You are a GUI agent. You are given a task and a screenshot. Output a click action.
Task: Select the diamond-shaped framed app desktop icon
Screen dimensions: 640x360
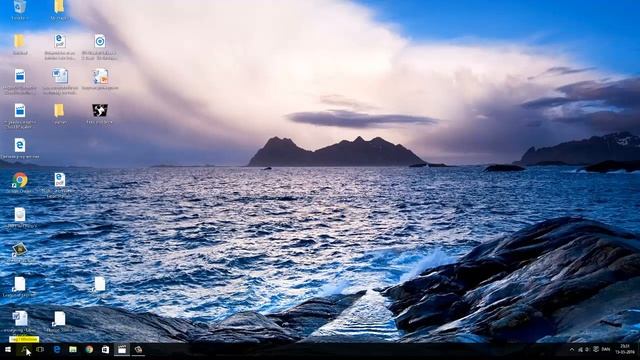(x=19, y=249)
